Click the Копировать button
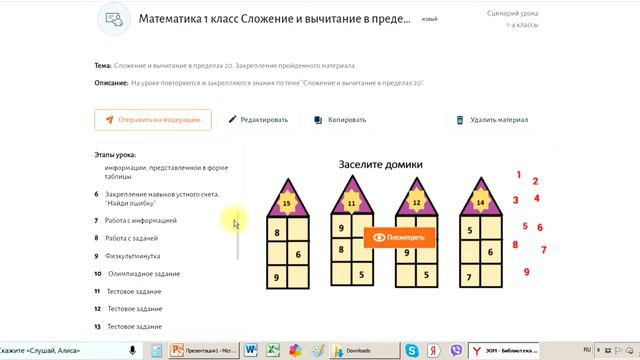 coord(340,120)
